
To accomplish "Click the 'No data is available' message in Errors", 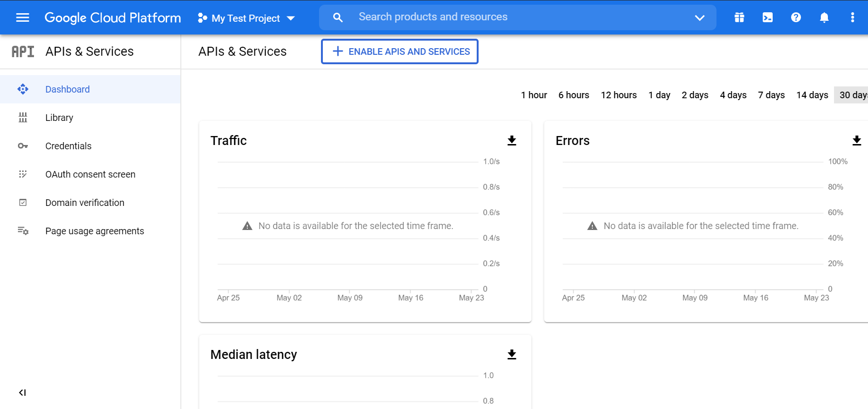I will (701, 226).
